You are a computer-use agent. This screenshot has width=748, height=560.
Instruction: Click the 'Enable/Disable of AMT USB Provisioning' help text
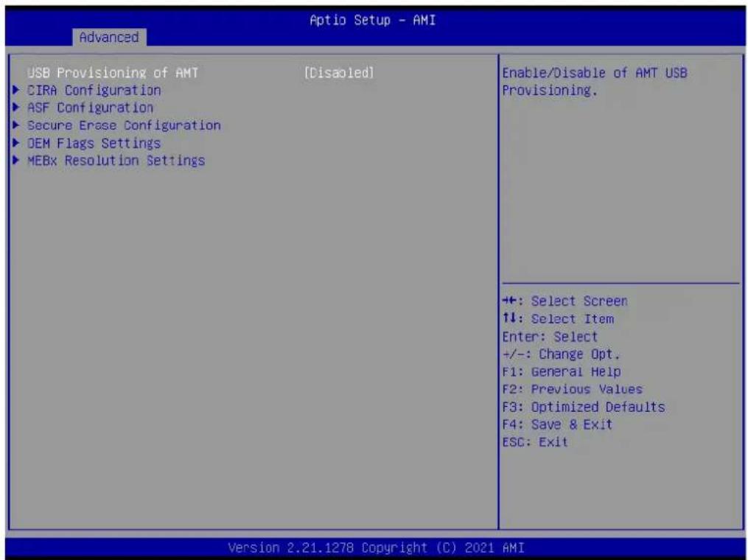point(595,82)
